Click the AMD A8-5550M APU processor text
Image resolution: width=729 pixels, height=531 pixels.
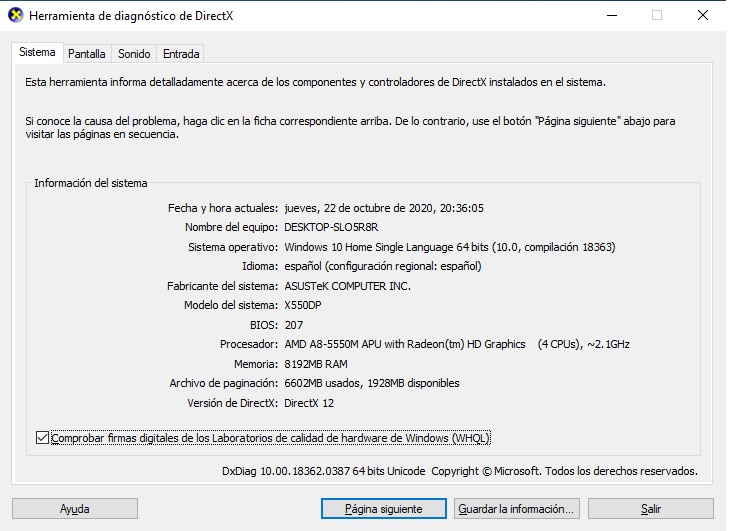click(457, 345)
